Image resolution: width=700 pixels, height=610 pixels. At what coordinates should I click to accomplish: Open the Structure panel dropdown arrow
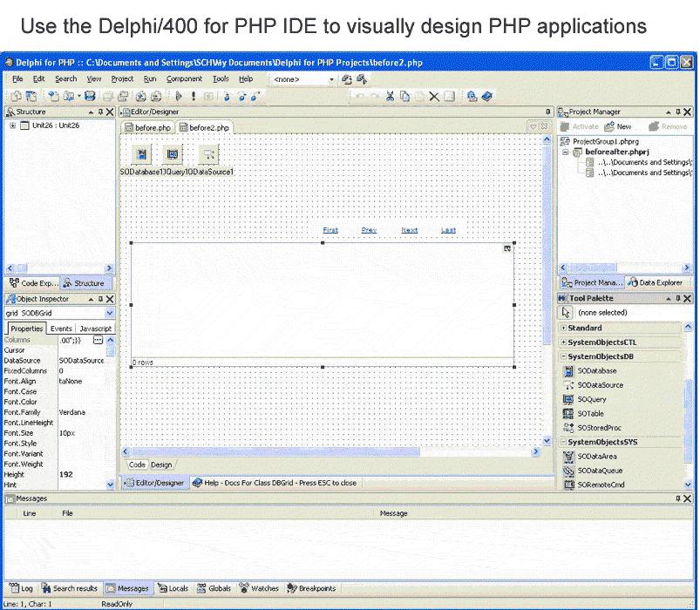point(91,112)
